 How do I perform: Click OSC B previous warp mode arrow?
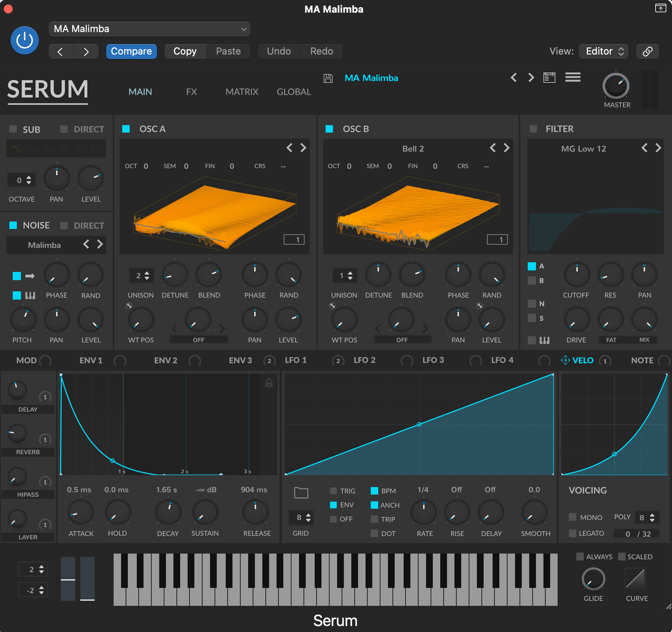point(378,329)
